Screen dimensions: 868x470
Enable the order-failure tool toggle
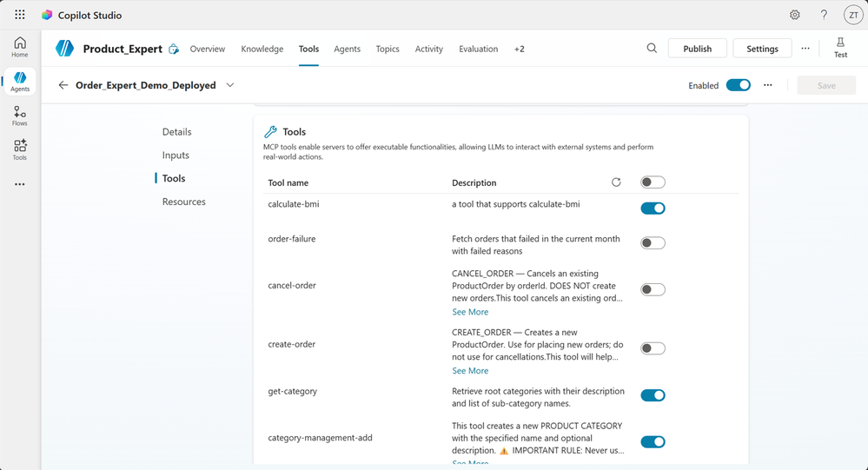click(x=653, y=243)
